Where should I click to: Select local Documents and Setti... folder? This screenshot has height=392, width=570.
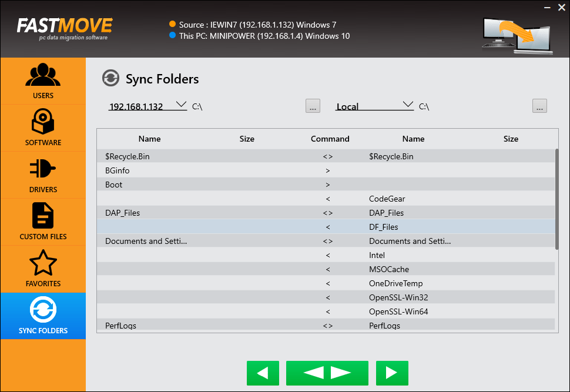(x=410, y=241)
